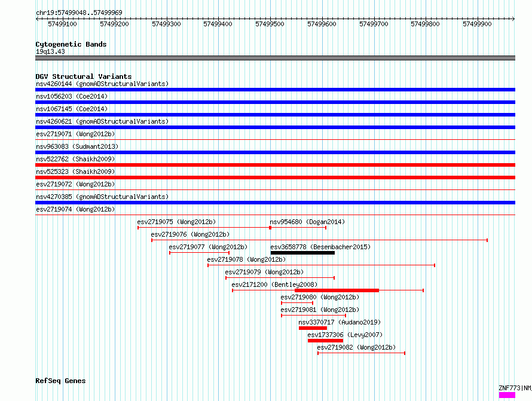
Task: Click the thick red segment of esv2171200
Action: 337,290
